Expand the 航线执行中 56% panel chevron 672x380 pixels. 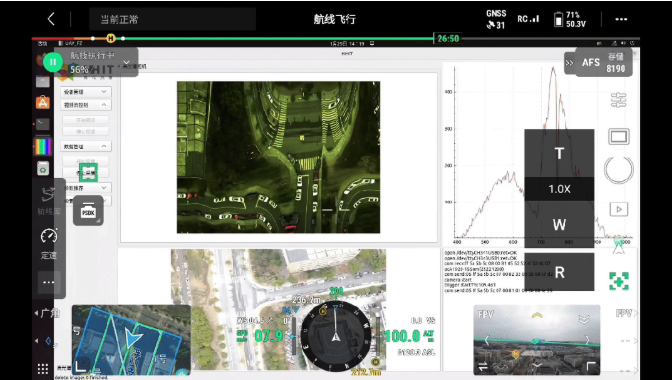coord(126,63)
